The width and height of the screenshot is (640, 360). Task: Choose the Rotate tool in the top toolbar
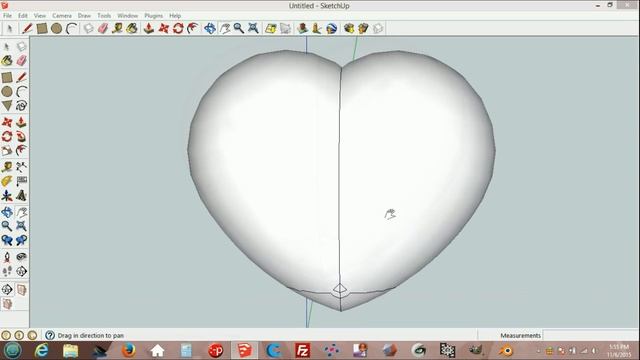pos(178,28)
